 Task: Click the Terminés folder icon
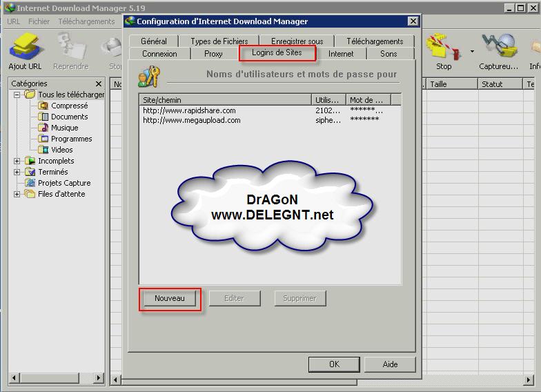(30, 171)
